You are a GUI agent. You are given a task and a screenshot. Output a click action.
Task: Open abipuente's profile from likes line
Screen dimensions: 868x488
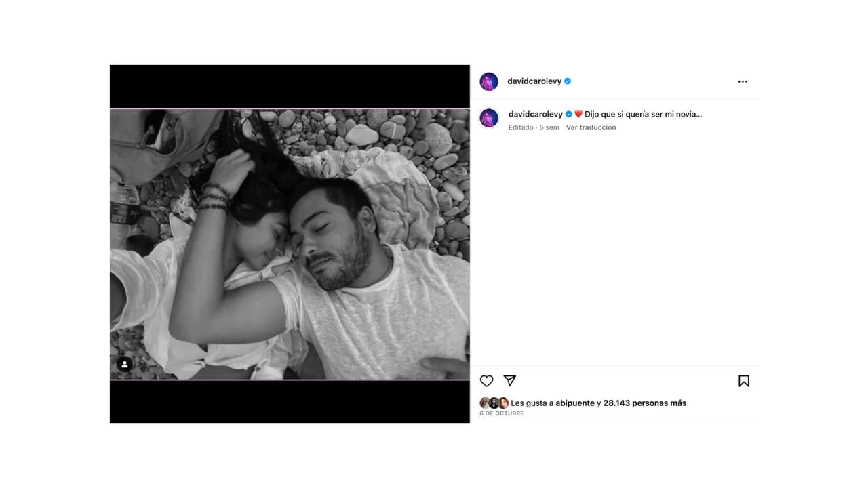pos(575,403)
